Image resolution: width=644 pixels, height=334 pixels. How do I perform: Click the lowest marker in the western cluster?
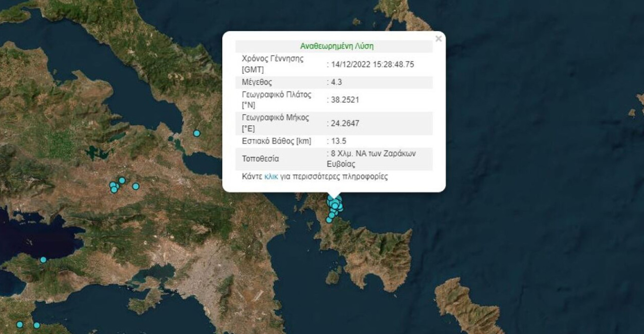coord(114,190)
